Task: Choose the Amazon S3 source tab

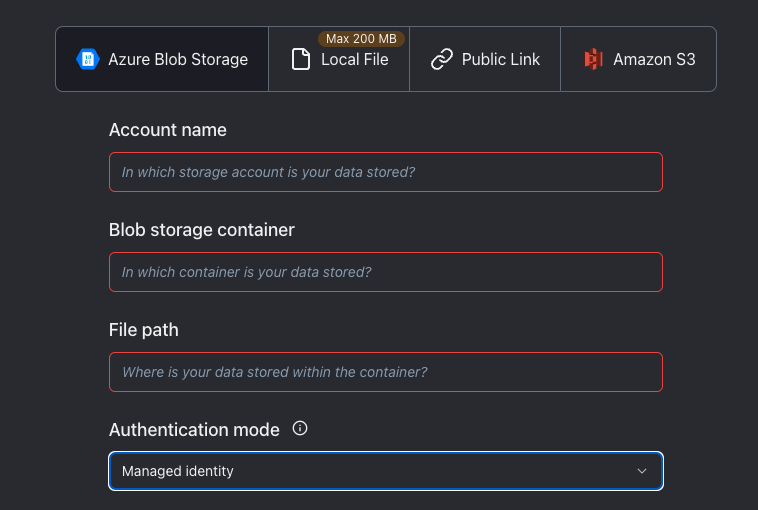Action: click(654, 59)
